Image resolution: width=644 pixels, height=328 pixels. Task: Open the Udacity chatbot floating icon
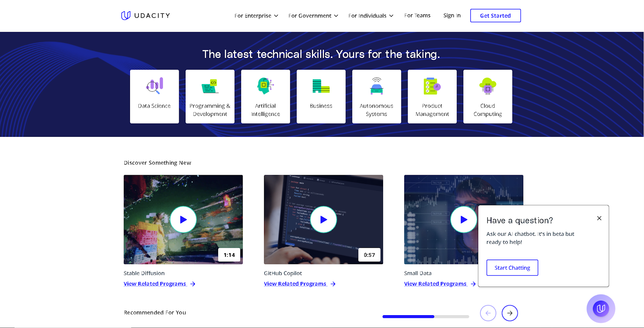pyautogui.click(x=601, y=309)
